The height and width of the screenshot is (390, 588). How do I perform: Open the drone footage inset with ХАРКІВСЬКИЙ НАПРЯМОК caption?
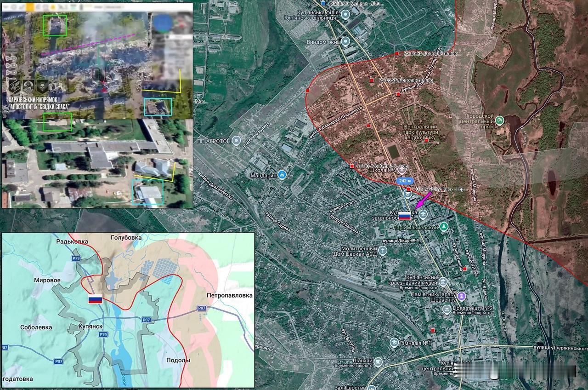click(97, 60)
